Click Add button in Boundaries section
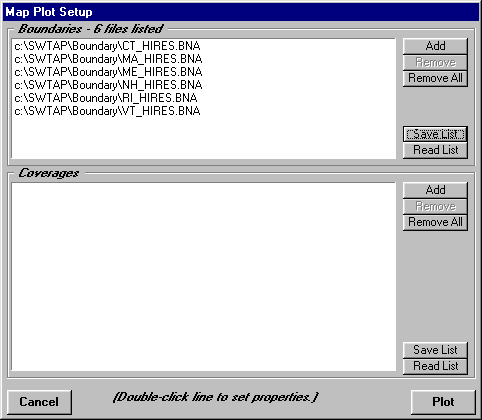Image resolution: width=482 pixels, height=420 pixels. [435, 46]
